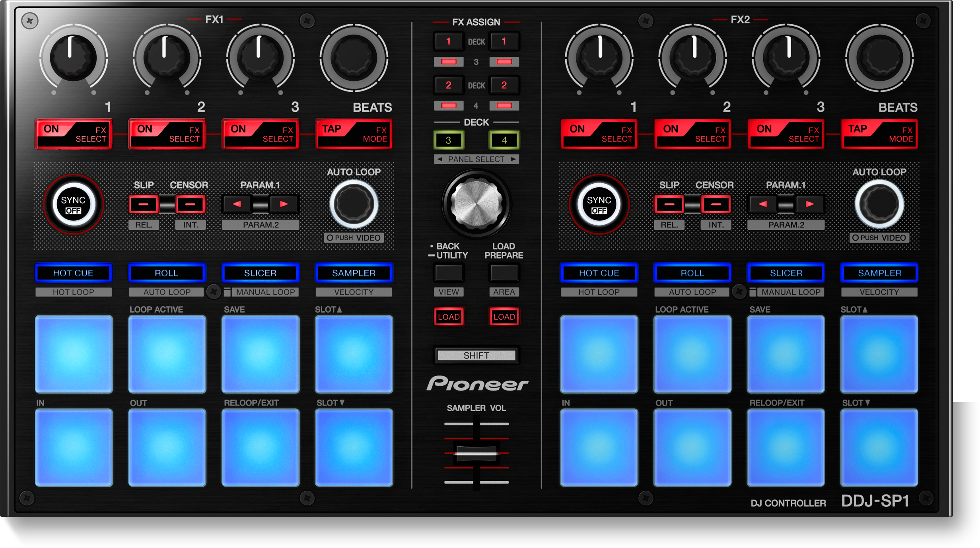Screen dimensions: 980x548
Task: Toggle the left deck SLIP button
Action: [x=144, y=204]
